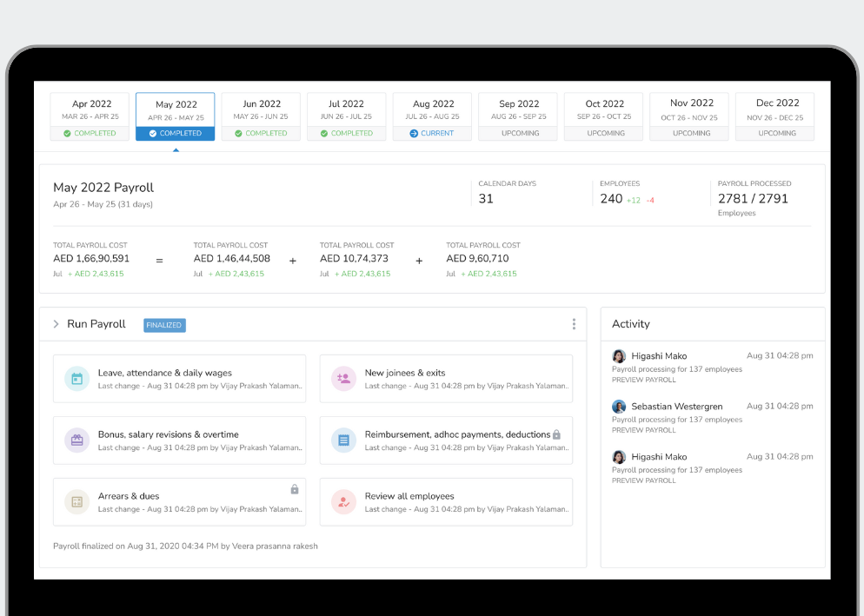
Task: Select the upcoming Sep 2022 payroll tab
Action: point(518,116)
